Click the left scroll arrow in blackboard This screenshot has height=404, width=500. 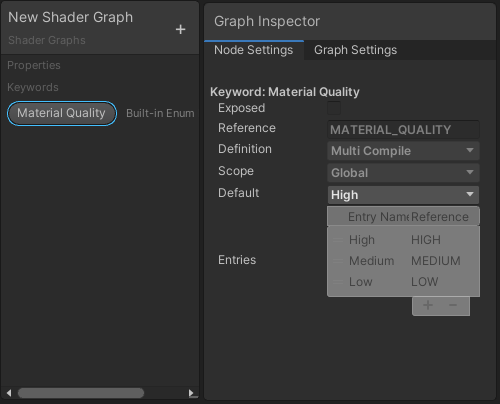pyautogui.click(x=9, y=393)
